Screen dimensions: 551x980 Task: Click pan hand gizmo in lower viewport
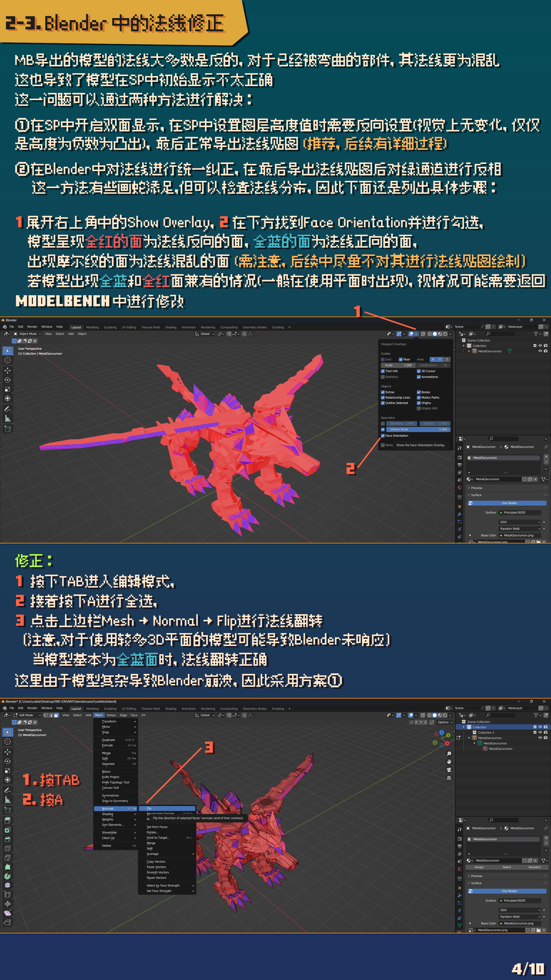pyautogui.click(x=449, y=762)
